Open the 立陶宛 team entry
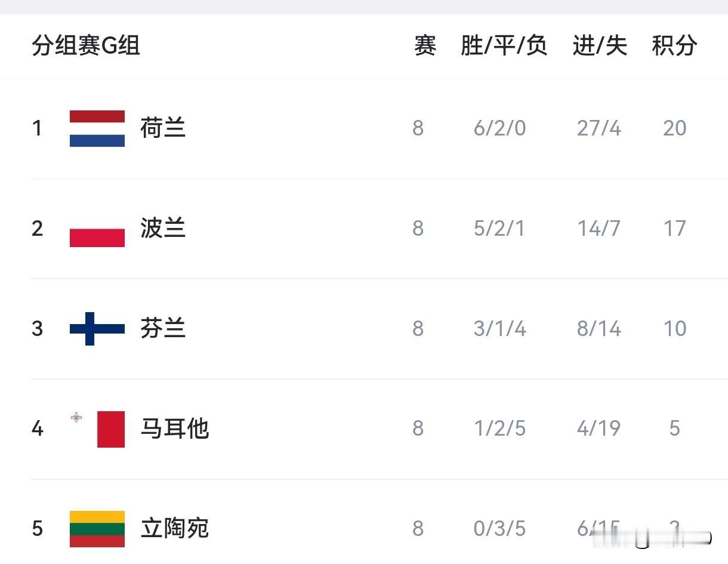Screen dimensions: 728x564 pos(174,529)
